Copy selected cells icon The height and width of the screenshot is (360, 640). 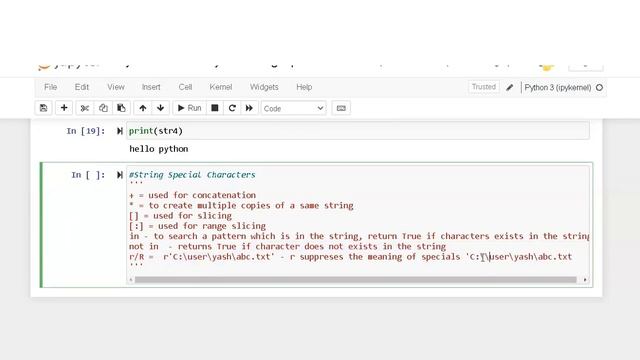103,108
